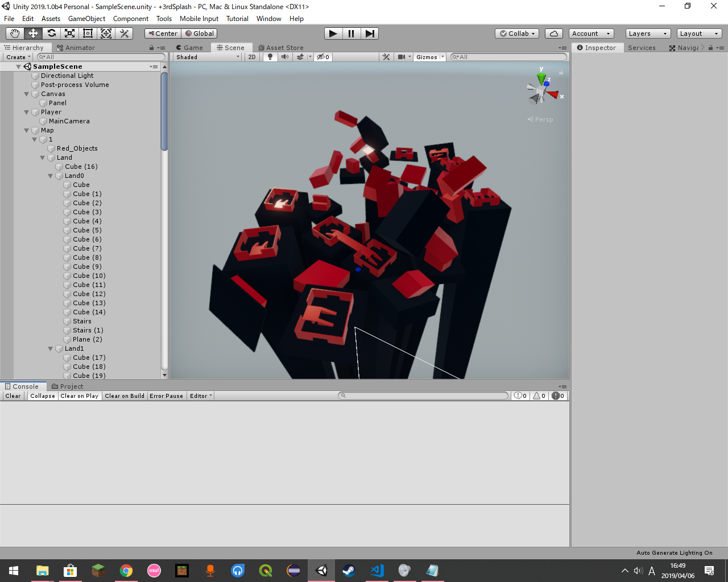
Task: Select the Hand tool in toolbar
Action: coord(15,34)
